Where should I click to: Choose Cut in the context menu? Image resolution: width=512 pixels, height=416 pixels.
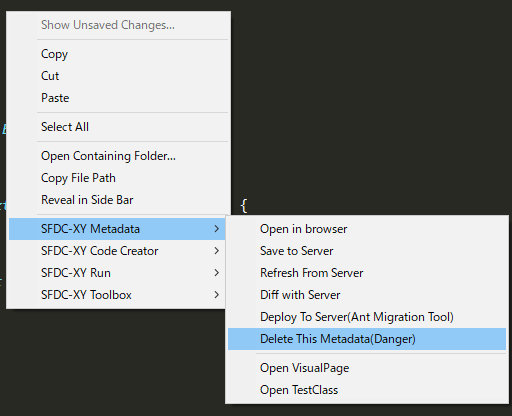click(118, 76)
